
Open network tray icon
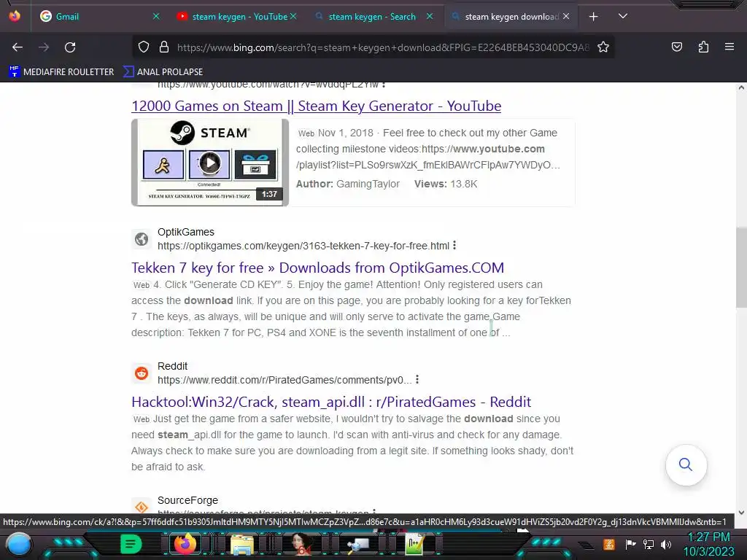(x=648, y=544)
